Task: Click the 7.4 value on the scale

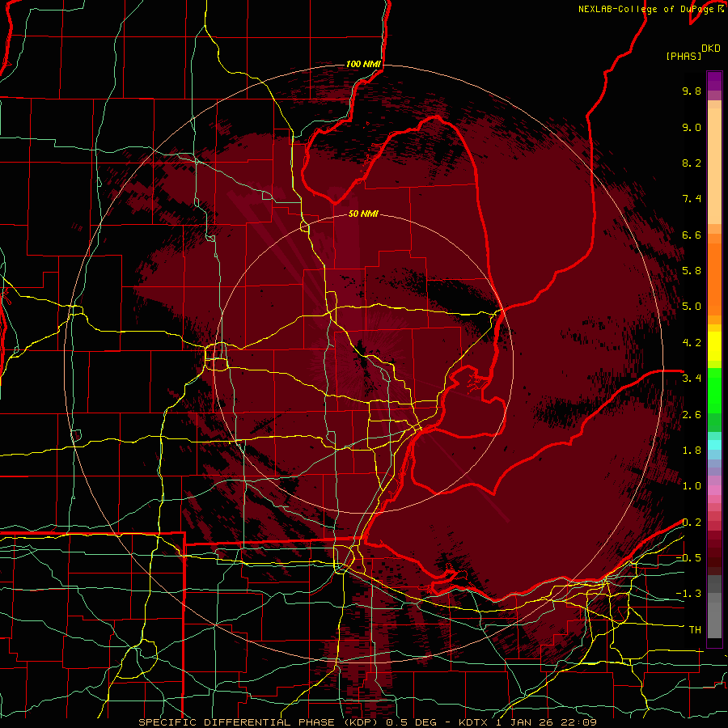Action: point(692,199)
